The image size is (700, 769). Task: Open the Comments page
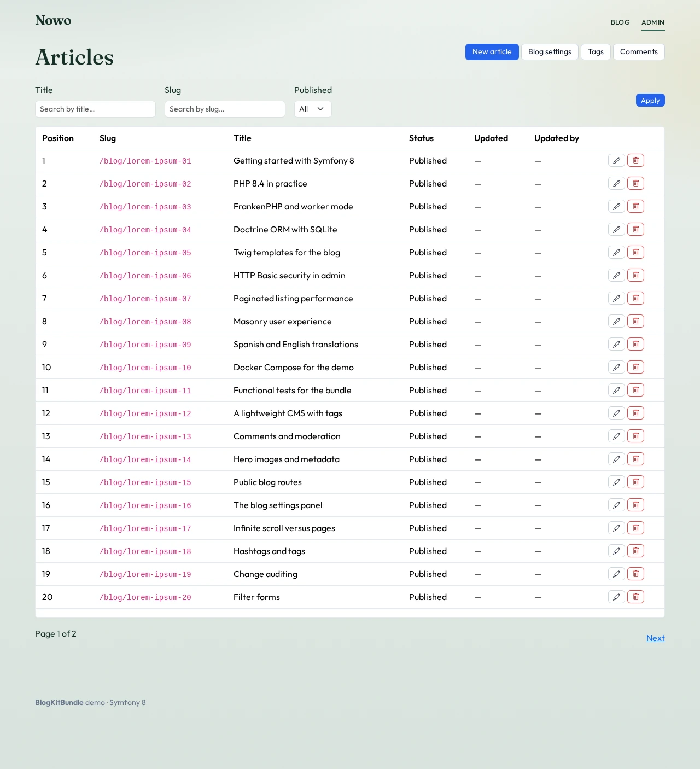pos(639,52)
